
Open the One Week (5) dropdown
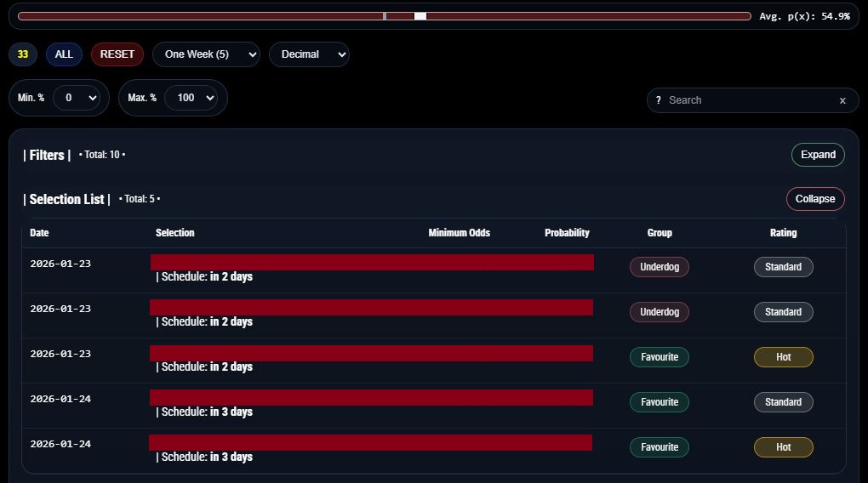206,54
